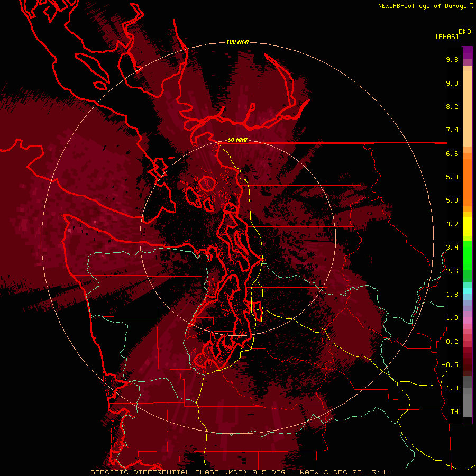
Task: Click the 4.2 scale value
Action: pos(452,224)
